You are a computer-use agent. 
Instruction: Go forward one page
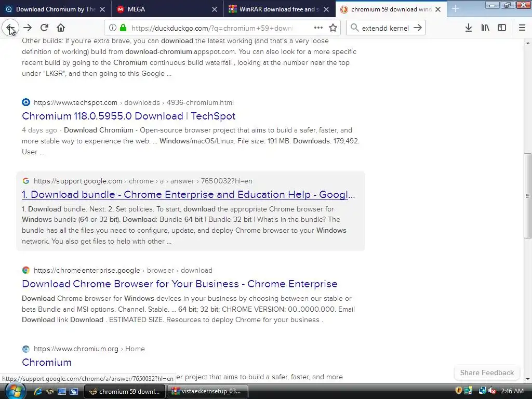[28, 28]
